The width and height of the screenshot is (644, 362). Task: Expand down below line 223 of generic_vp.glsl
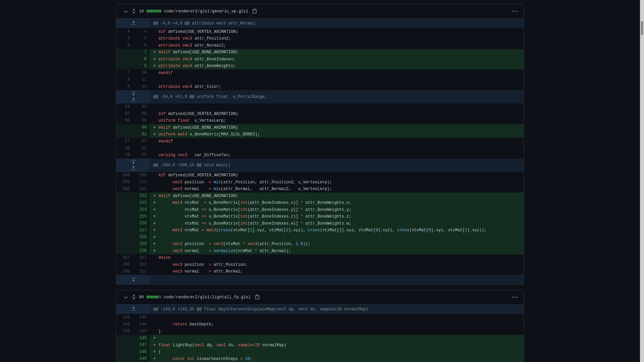pyautogui.click(x=133, y=280)
